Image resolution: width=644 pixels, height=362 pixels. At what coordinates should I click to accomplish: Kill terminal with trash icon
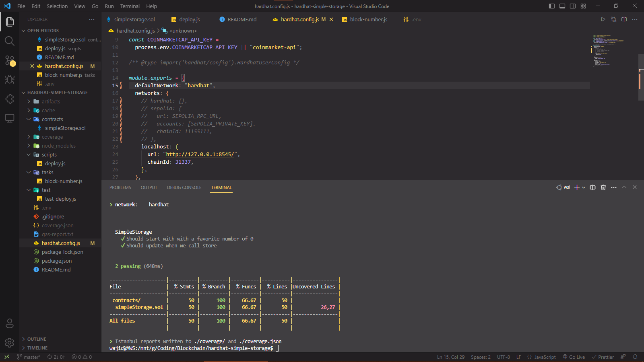[x=603, y=187]
